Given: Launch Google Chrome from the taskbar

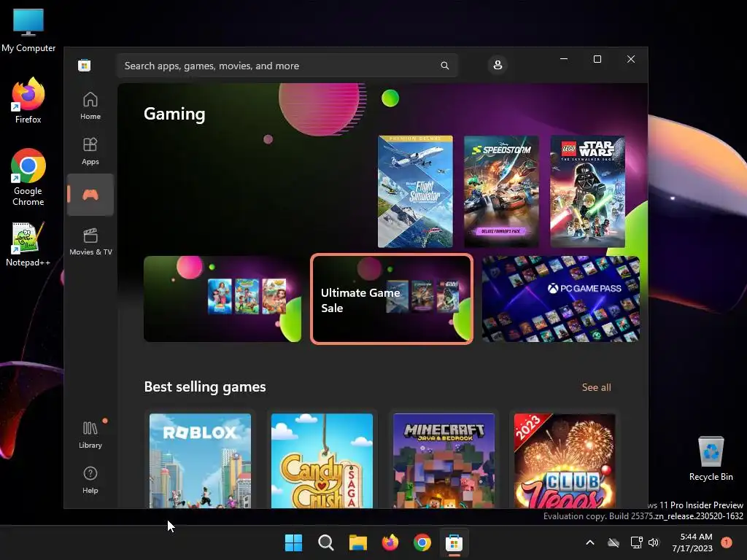Looking at the screenshot, I should pos(422,542).
